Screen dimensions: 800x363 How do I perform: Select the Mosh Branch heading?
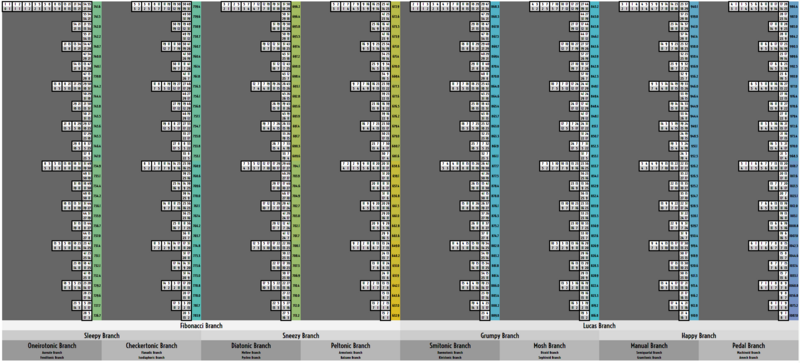click(x=549, y=346)
